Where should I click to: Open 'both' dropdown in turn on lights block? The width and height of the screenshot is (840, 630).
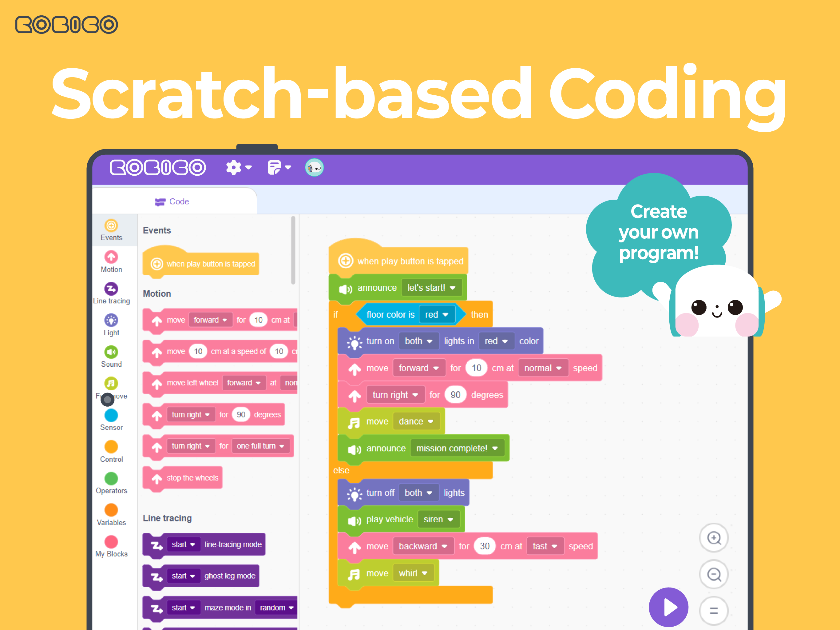(x=419, y=341)
